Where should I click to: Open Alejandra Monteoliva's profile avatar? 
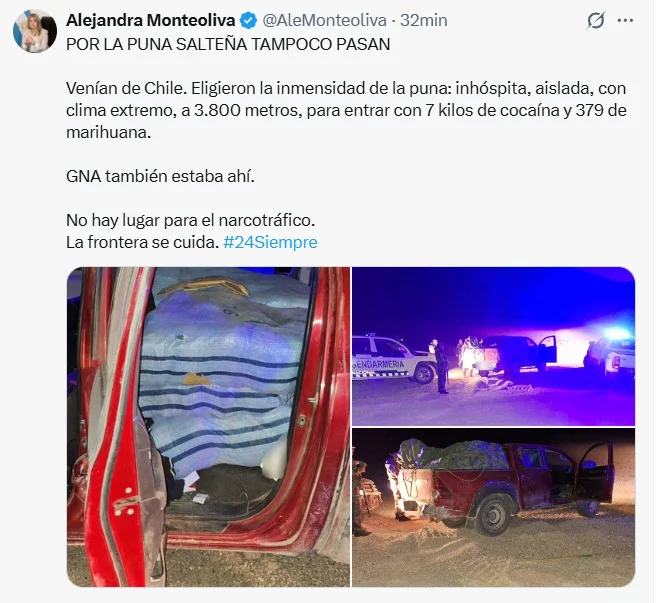[35, 31]
